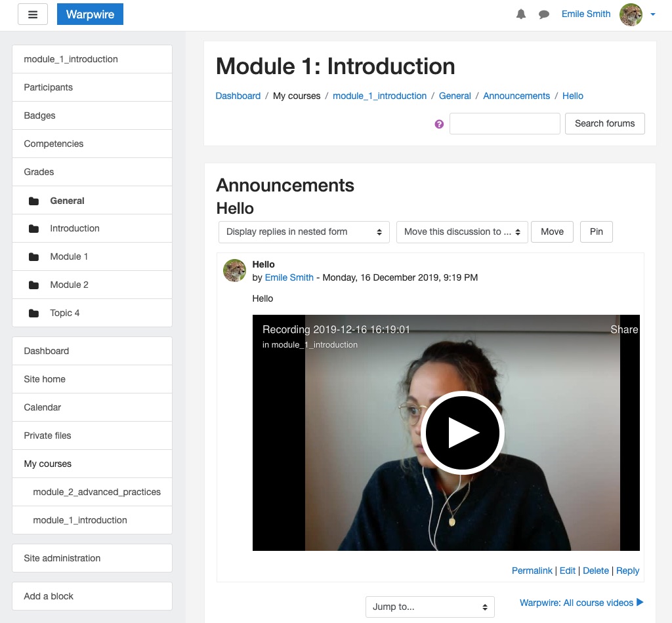Click the General folder icon
This screenshot has width=672, height=623.
(34, 201)
